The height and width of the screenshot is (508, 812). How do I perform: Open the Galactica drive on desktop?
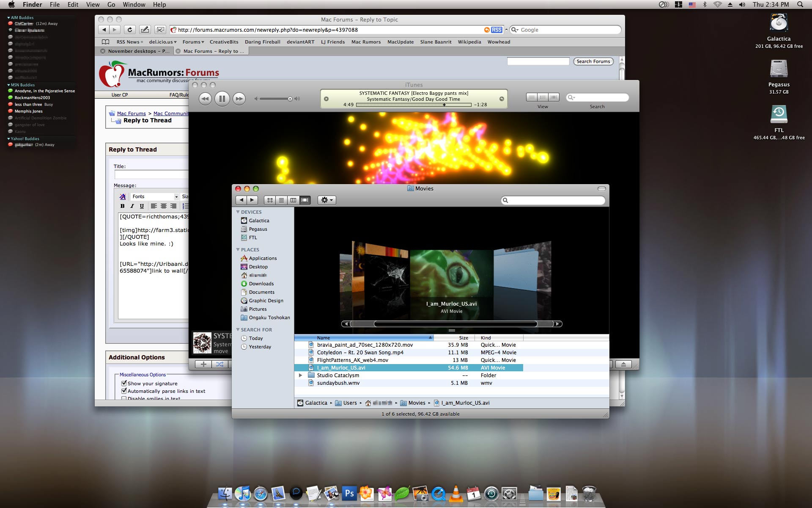point(779,23)
